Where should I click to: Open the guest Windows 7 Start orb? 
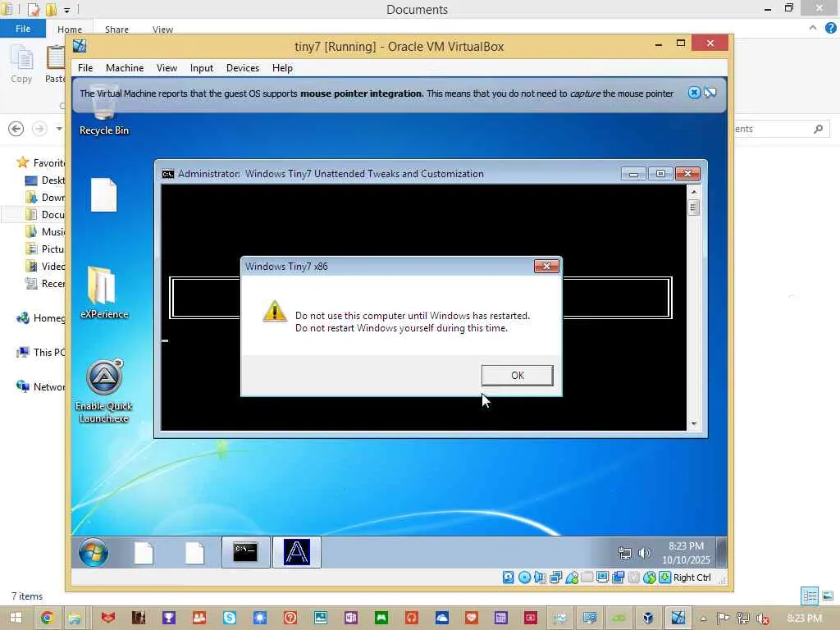coord(94,552)
